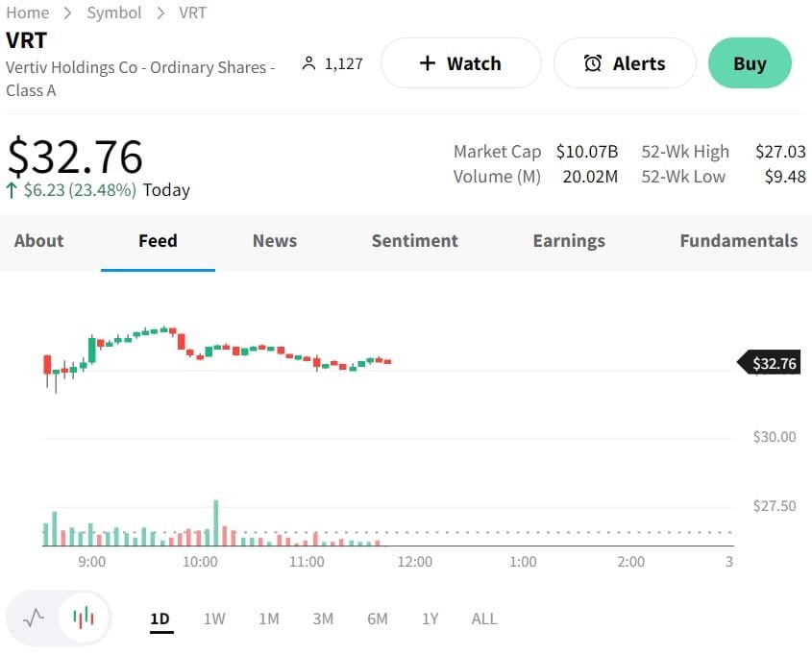Open the Symbol breadcrumb link
The image size is (812, 655).
pyautogui.click(x=113, y=12)
